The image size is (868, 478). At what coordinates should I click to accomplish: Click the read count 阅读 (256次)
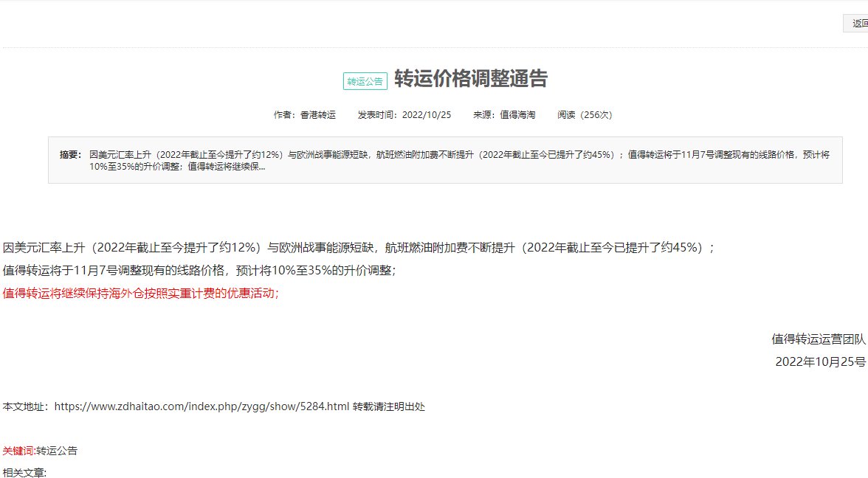coord(585,115)
